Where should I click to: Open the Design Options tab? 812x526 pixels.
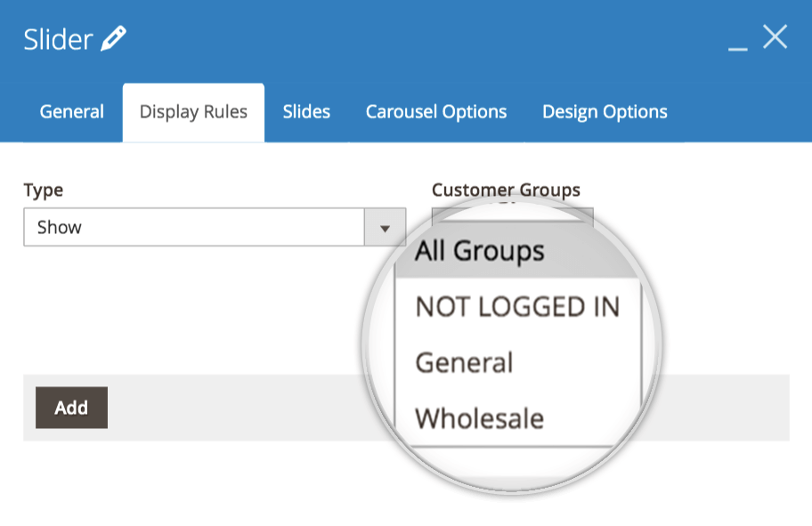point(604,111)
